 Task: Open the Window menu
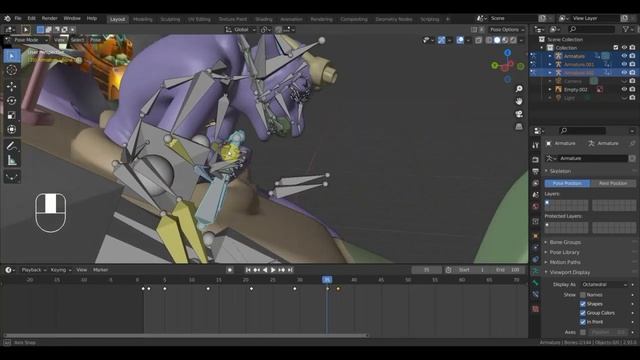(x=72, y=18)
